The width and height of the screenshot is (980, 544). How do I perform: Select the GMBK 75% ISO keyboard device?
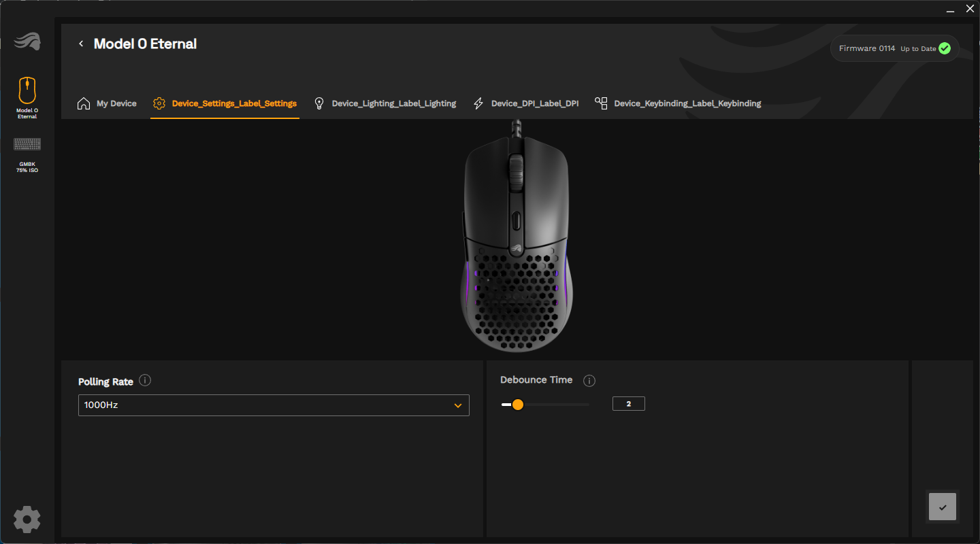(x=27, y=155)
